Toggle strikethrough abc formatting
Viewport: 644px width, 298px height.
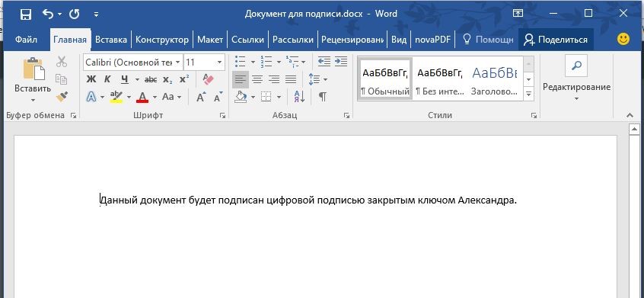151,79
